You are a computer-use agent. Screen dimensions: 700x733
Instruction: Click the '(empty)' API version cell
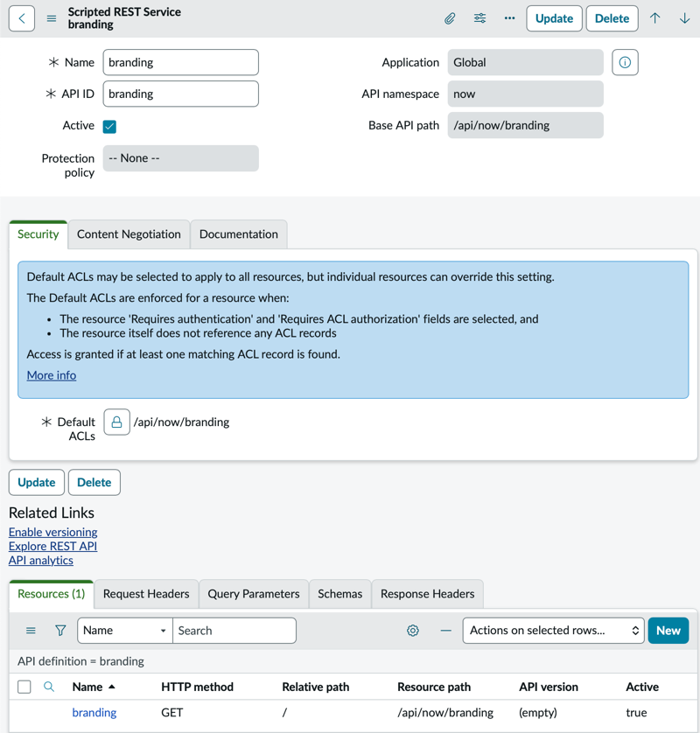(x=538, y=712)
